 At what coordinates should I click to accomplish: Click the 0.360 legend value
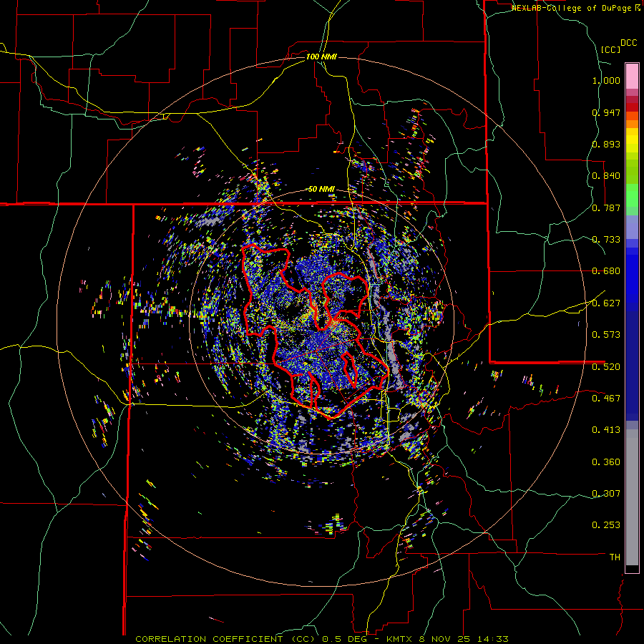[606, 462]
